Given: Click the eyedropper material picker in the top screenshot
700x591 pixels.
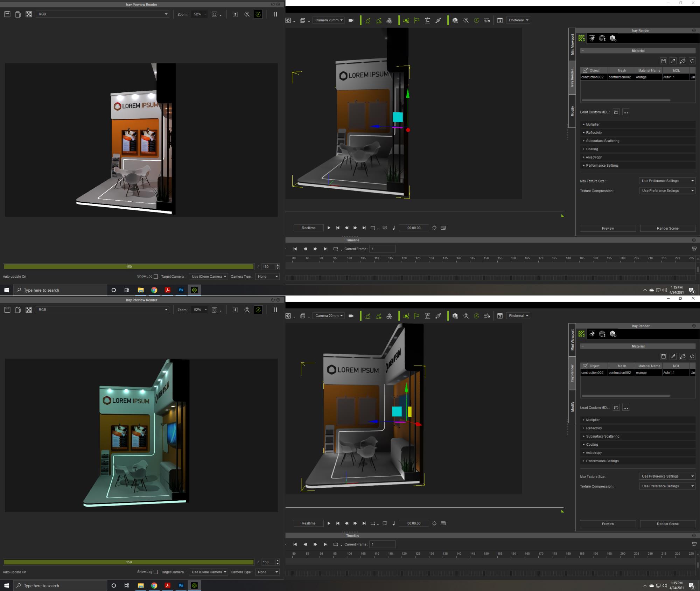Looking at the screenshot, I should tap(673, 61).
